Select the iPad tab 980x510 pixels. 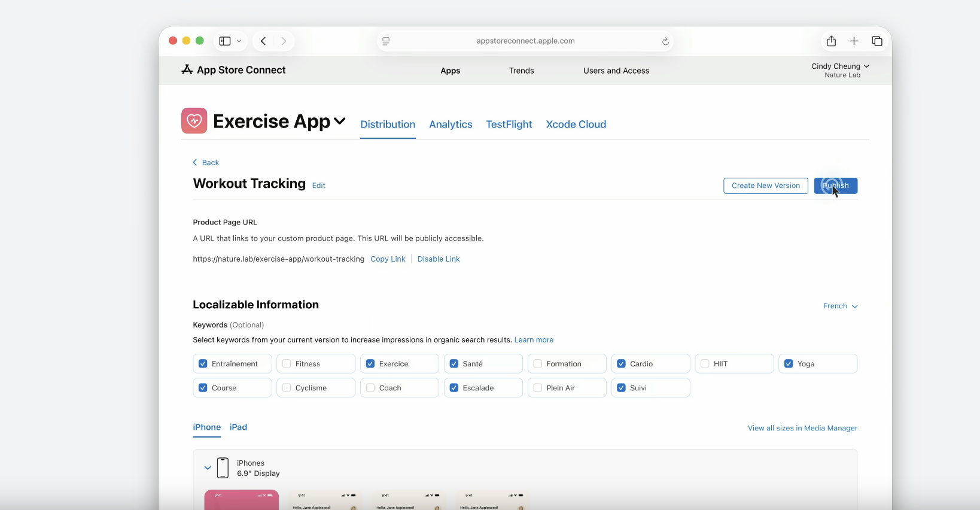click(x=238, y=427)
